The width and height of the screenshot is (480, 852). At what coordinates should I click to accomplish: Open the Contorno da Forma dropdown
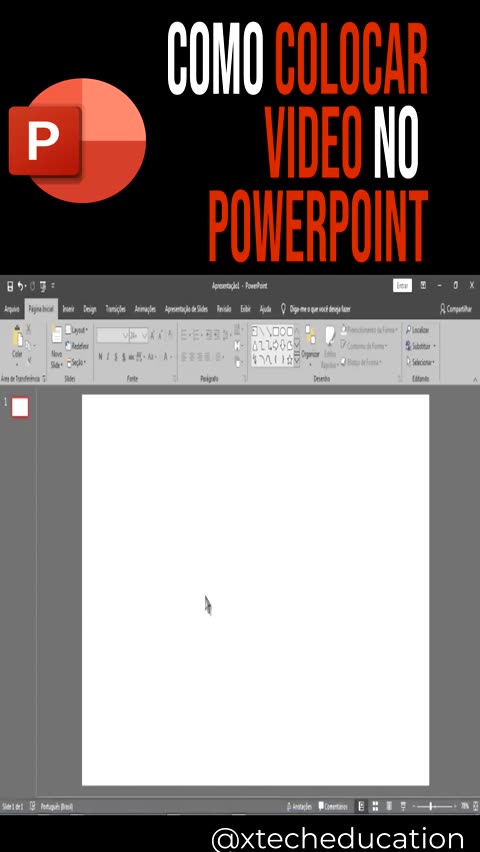[364, 346]
